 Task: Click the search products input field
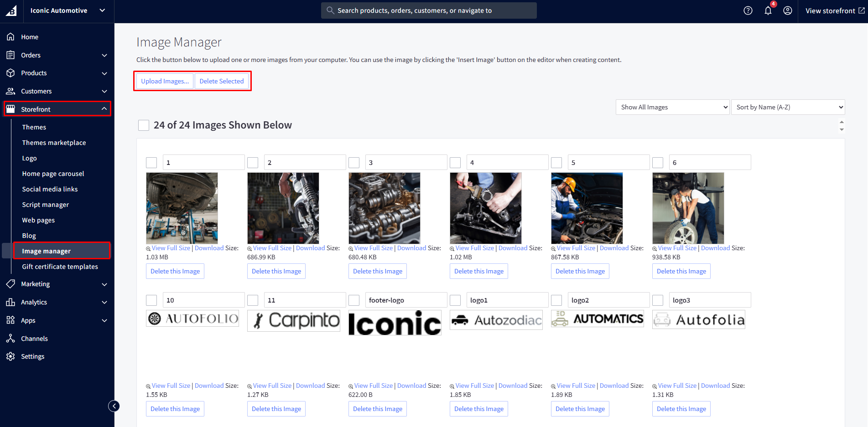(429, 10)
